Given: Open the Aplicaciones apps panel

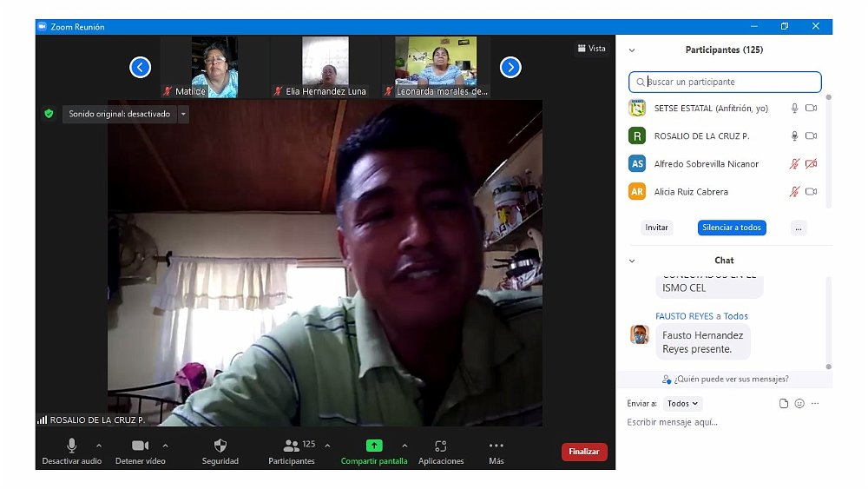Looking at the screenshot, I should point(441,446).
